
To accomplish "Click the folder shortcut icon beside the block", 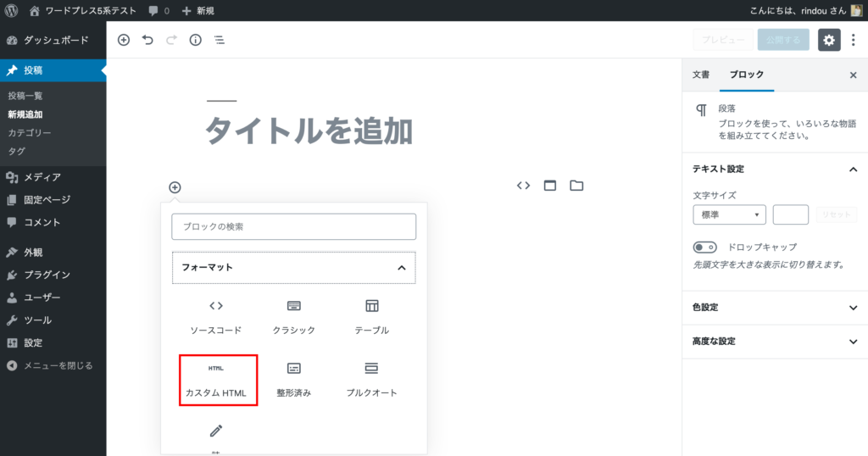I will coord(576,186).
